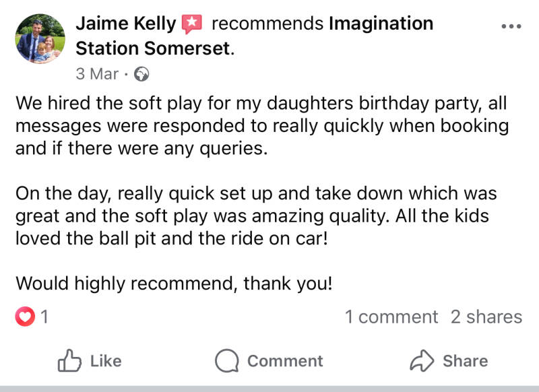Click the word 'recommends' in header

(x=267, y=24)
